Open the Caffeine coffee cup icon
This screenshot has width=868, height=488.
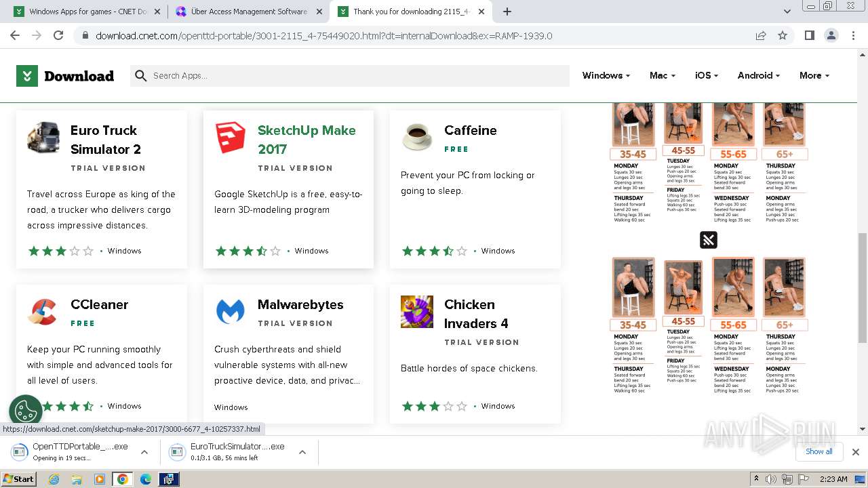(417, 138)
